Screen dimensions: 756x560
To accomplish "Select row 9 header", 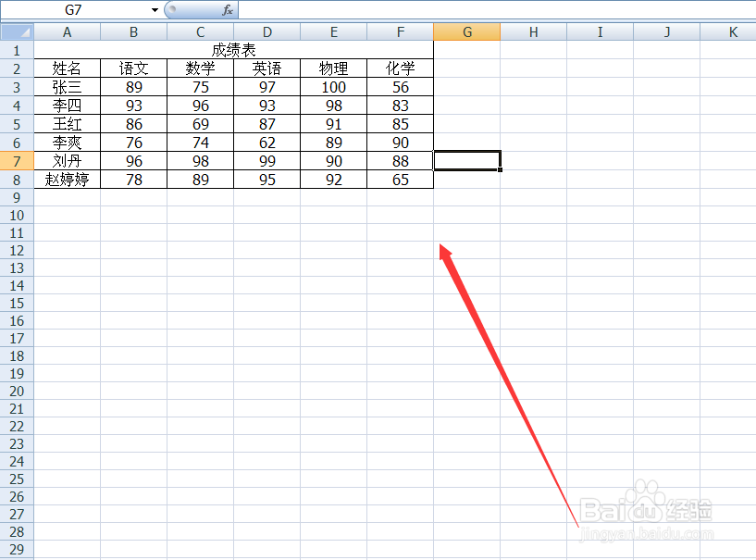I will point(17,197).
